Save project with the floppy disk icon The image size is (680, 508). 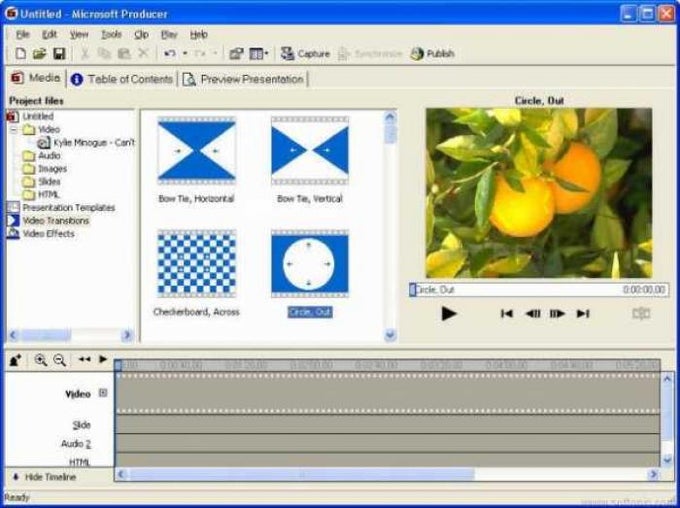59,54
